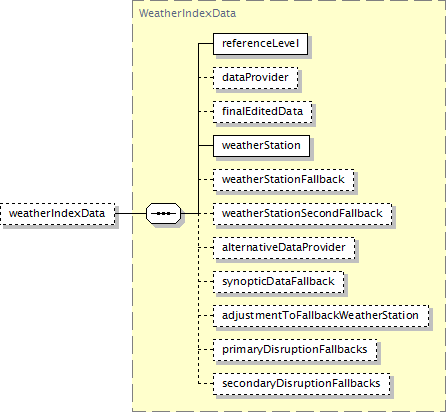
Task: Click the text label inside weatherStation
Action: [x=261, y=146]
